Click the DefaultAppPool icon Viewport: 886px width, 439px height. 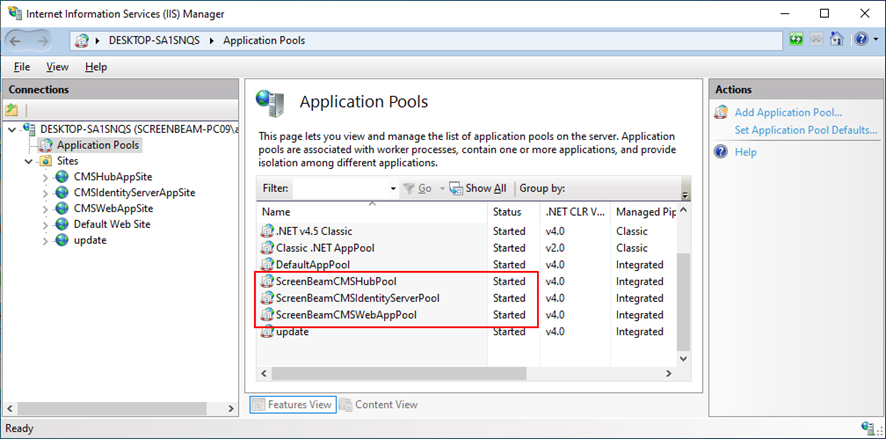(267, 264)
